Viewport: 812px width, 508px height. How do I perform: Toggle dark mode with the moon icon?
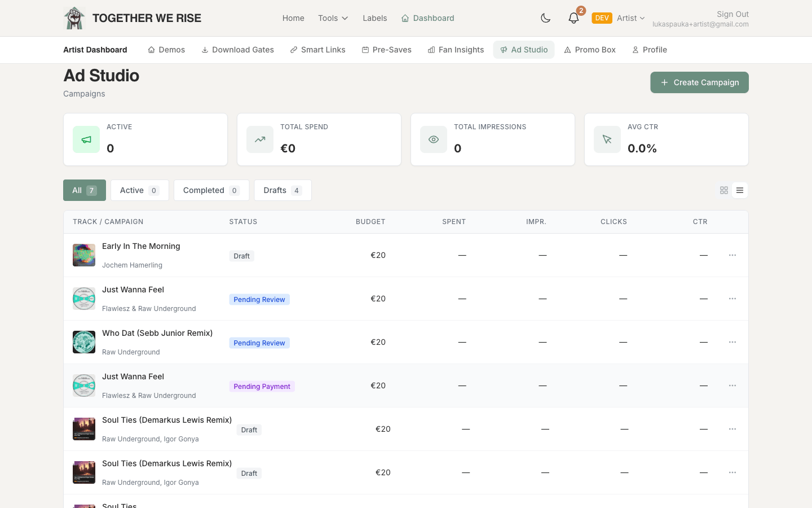[x=545, y=18]
